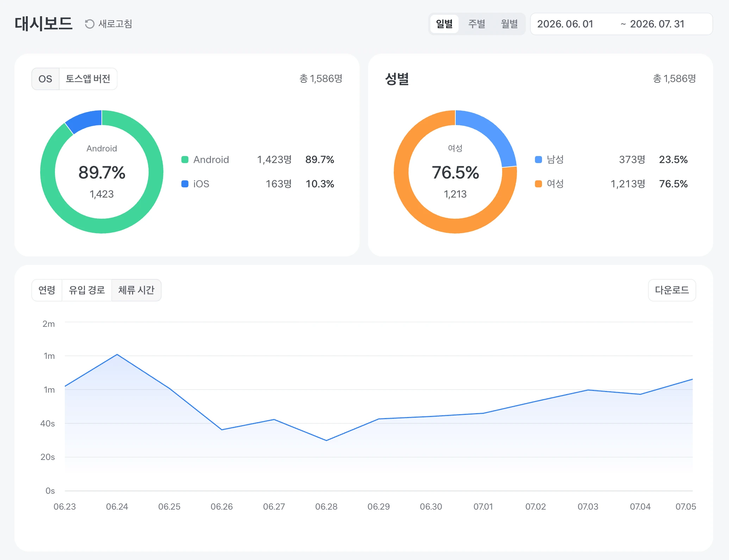Click the iOS legend label
Image resolution: width=729 pixels, height=560 pixels.
201,184
